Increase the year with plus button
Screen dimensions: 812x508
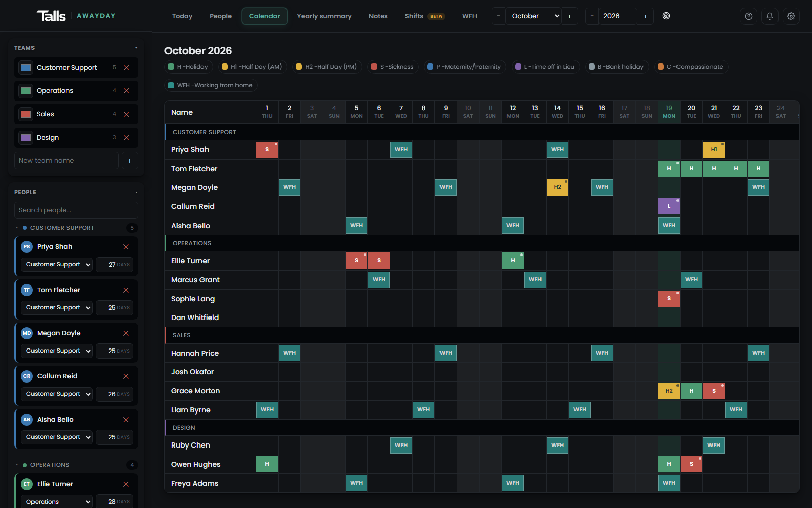tap(646, 16)
